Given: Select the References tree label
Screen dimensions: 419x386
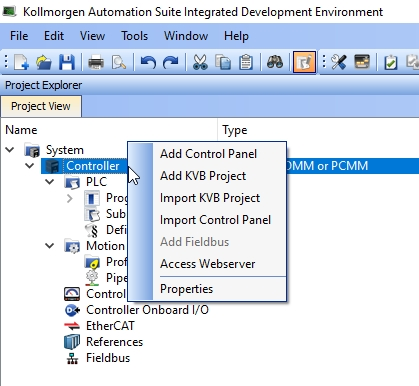Looking at the screenshot, I should [114, 342].
